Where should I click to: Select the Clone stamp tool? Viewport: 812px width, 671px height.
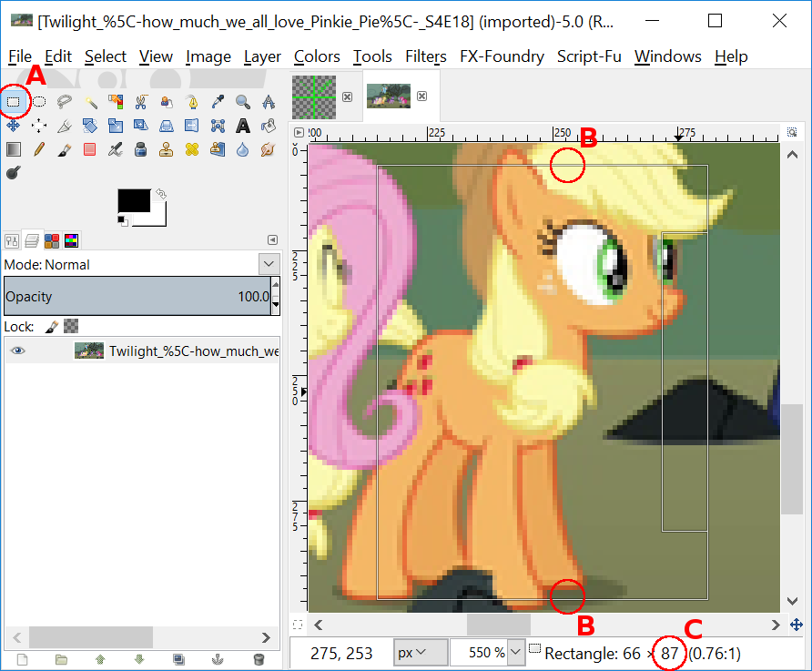pyautogui.click(x=167, y=149)
